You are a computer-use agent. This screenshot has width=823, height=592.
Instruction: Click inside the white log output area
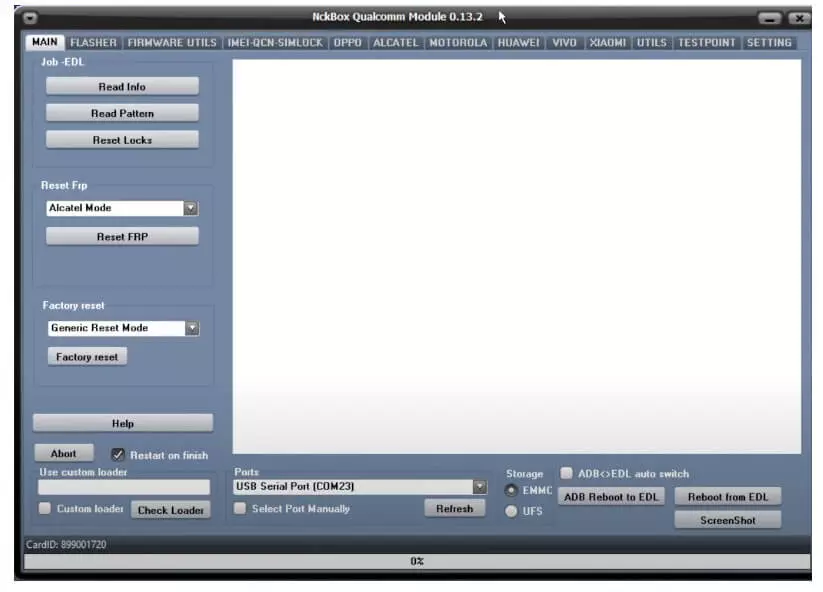517,256
